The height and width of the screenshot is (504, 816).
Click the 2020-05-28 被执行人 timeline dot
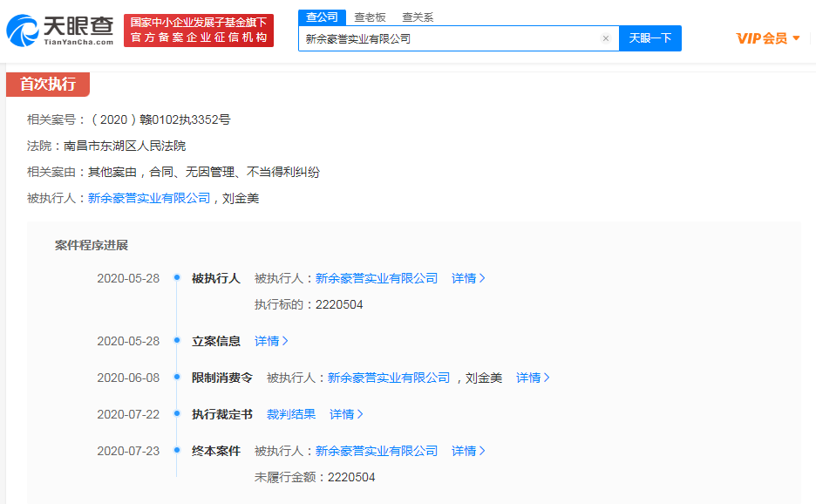(x=177, y=277)
